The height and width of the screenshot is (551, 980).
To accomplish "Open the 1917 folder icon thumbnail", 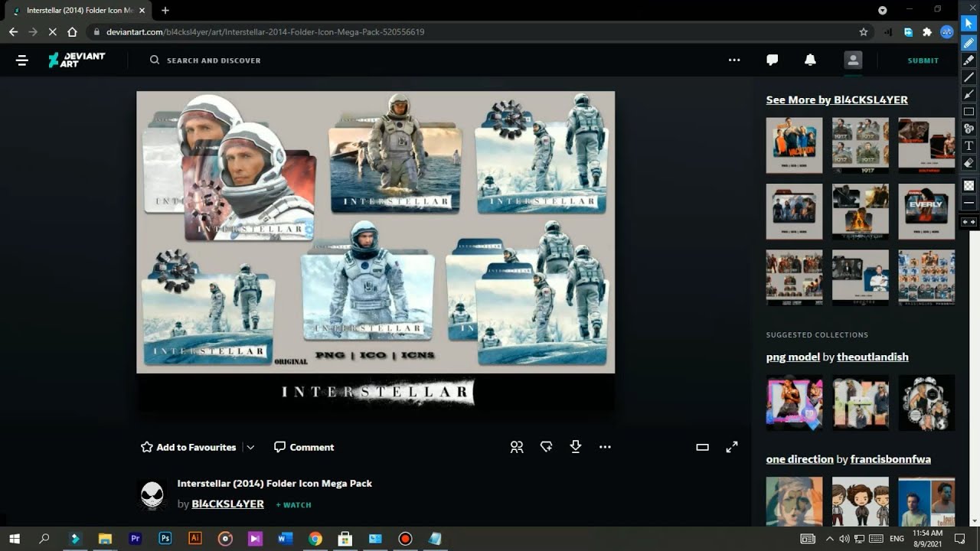I will pyautogui.click(x=861, y=145).
